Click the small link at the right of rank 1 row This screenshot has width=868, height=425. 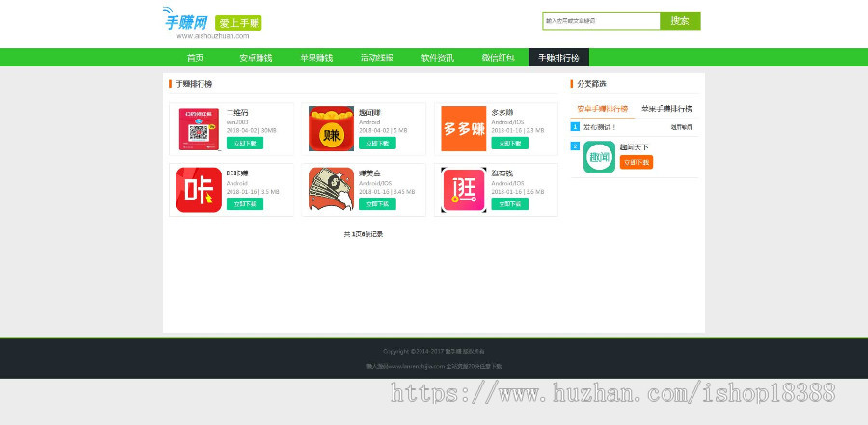(682, 127)
